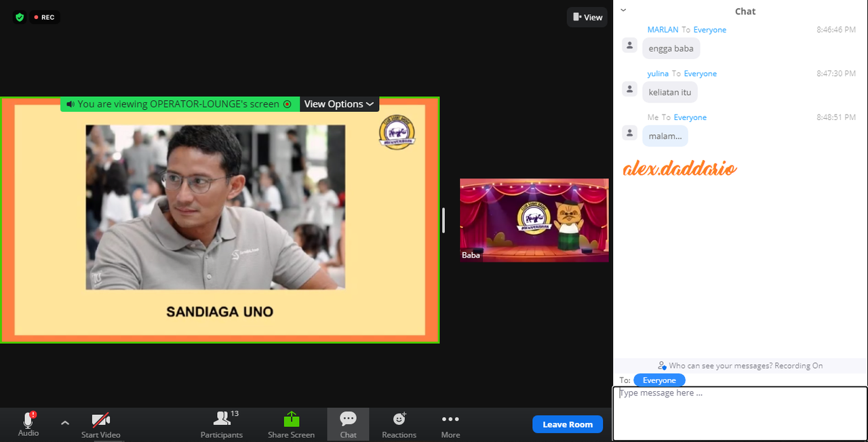This screenshot has height=442, width=868.
Task: Click sender name MARLAN in chat
Action: pos(663,30)
